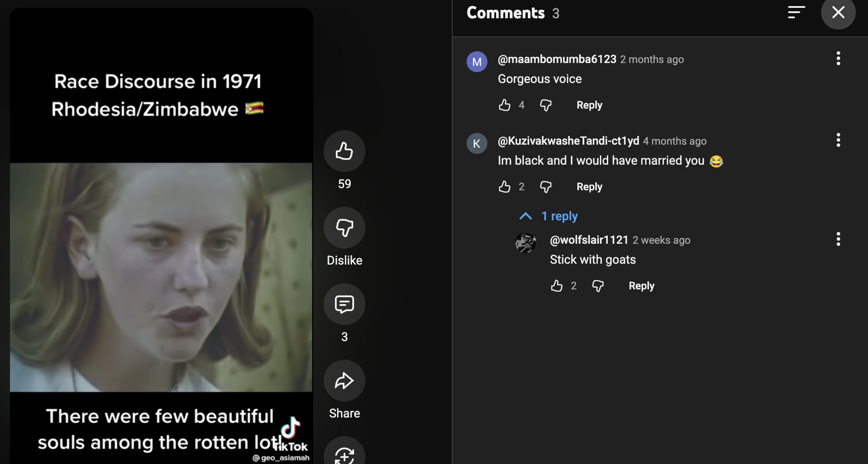Open the video comments button showing 3

[x=345, y=304]
